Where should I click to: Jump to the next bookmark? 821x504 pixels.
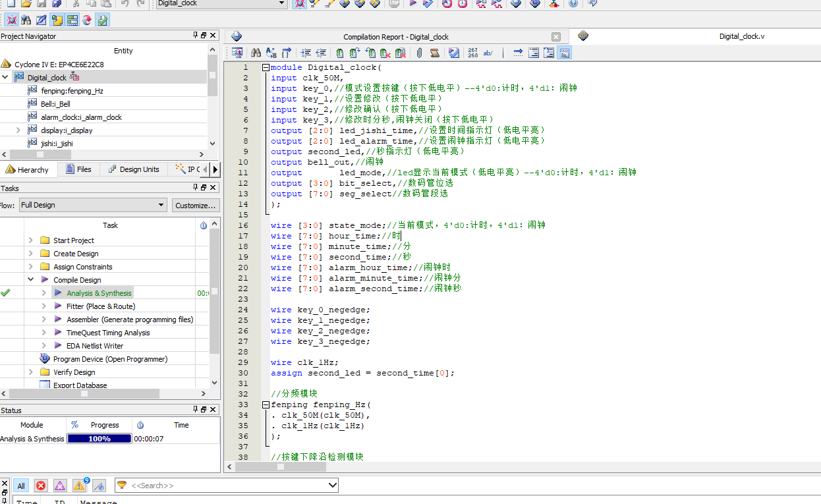[354, 53]
